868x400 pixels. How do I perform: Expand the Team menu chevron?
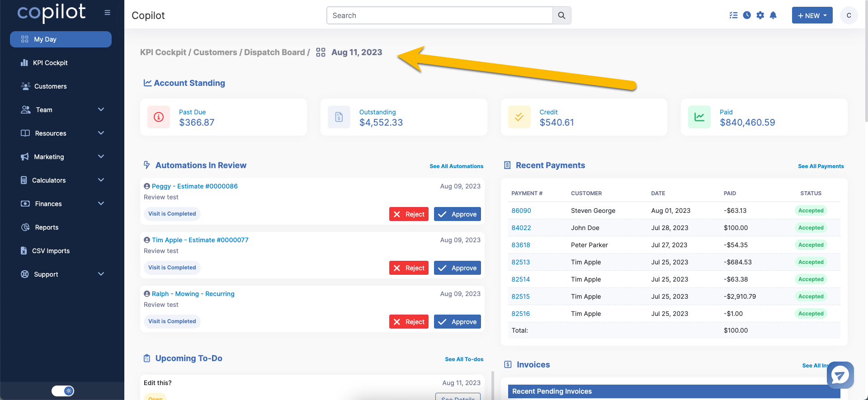click(101, 110)
